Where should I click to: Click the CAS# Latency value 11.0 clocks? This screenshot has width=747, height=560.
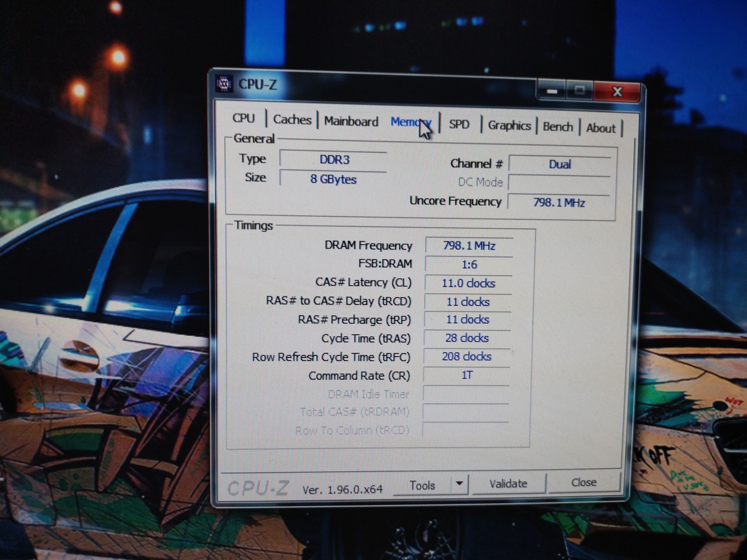pyautogui.click(x=468, y=283)
